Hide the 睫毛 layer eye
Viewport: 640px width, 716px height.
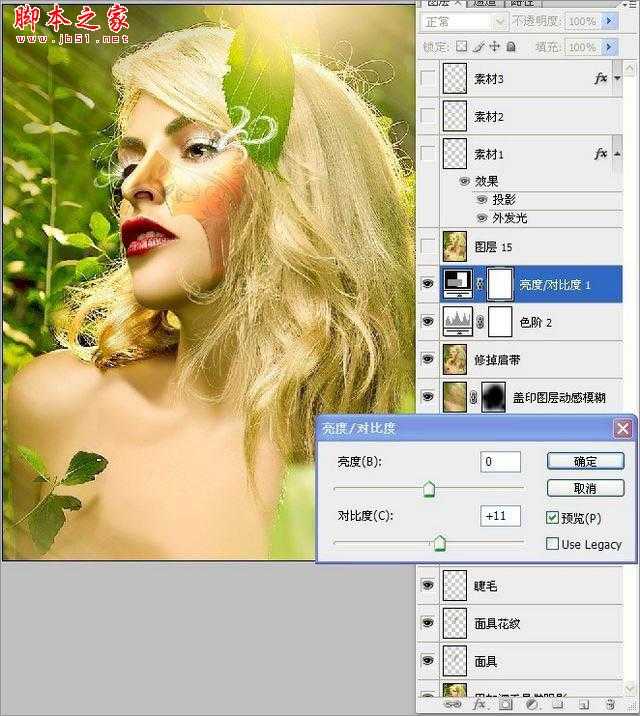point(428,585)
